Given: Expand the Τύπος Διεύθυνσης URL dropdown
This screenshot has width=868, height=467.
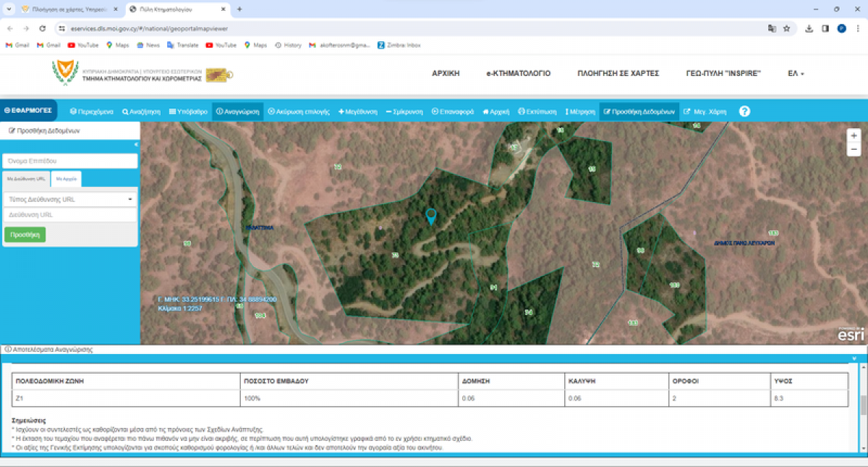Looking at the screenshot, I should click(69, 198).
